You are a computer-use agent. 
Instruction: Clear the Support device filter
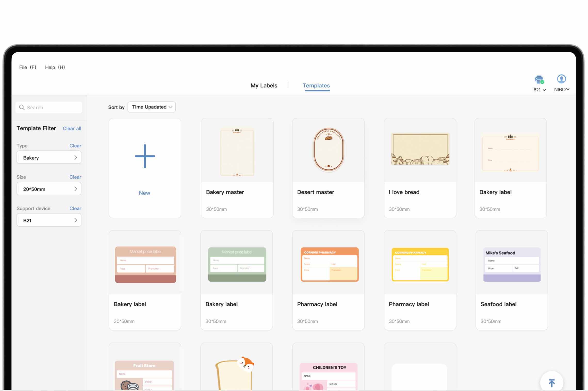75,208
